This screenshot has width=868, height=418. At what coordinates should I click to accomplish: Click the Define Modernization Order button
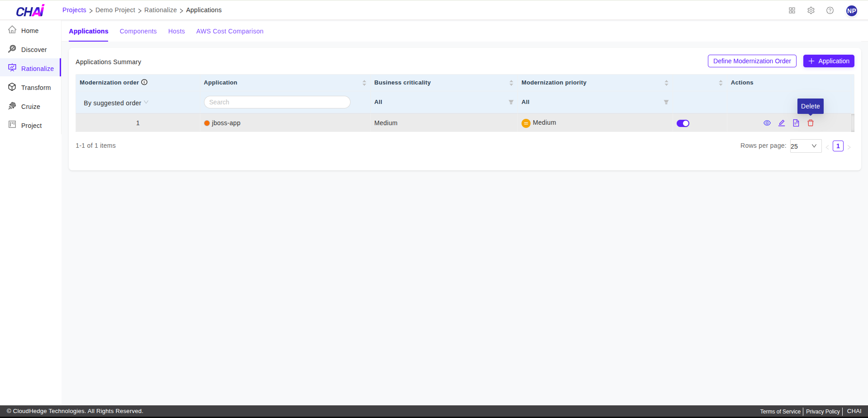[752, 61]
